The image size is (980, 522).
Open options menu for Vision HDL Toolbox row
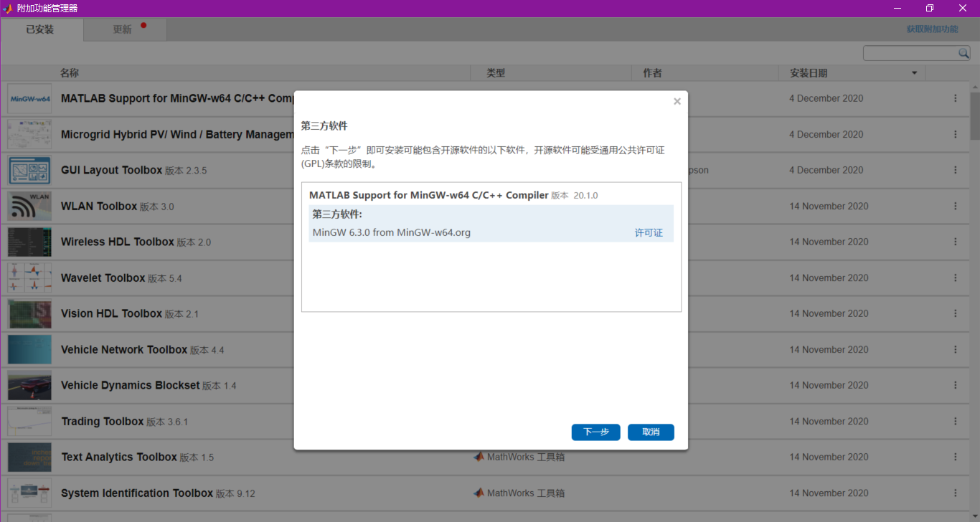coord(955,313)
